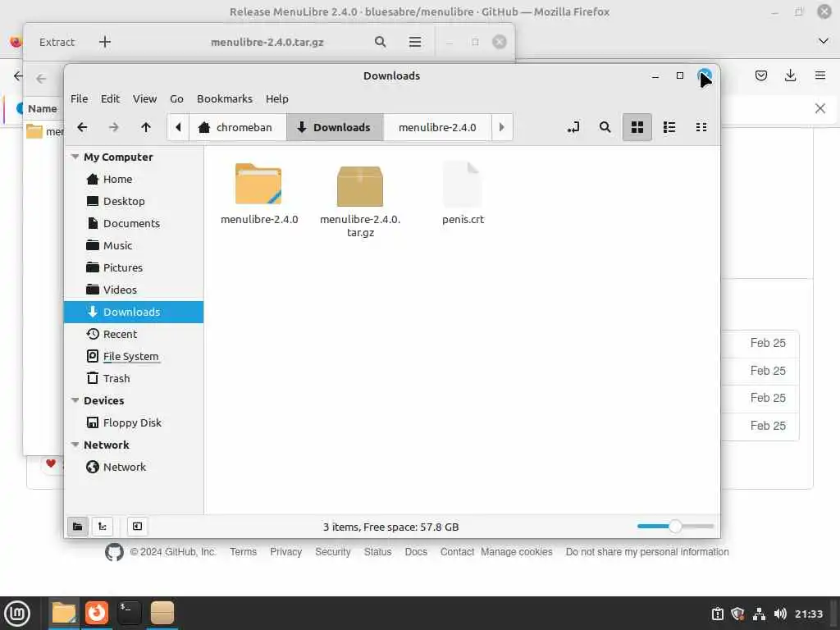Open volume control in tray
The height and width of the screenshot is (630, 840).
coord(780,614)
